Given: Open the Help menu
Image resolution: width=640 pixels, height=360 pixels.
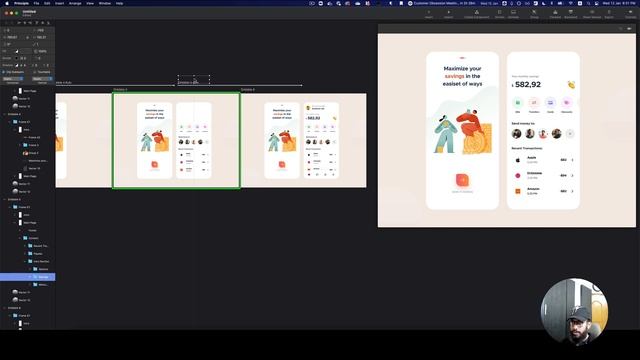Looking at the screenshot, I should 119,3.
